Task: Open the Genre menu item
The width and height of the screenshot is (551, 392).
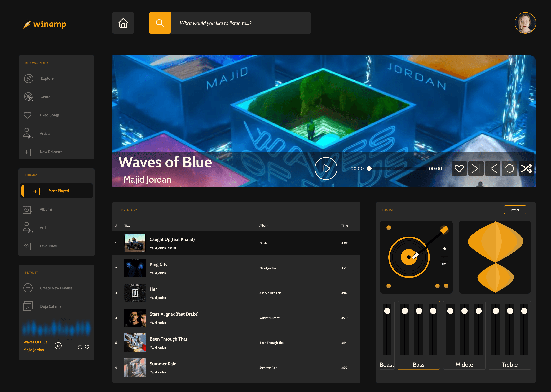Action: [x=45, y=97]
